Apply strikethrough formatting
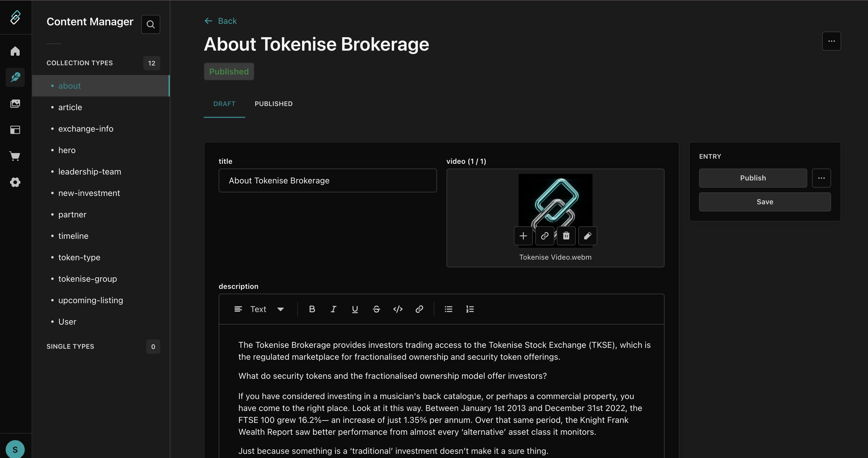 (377, 309)
